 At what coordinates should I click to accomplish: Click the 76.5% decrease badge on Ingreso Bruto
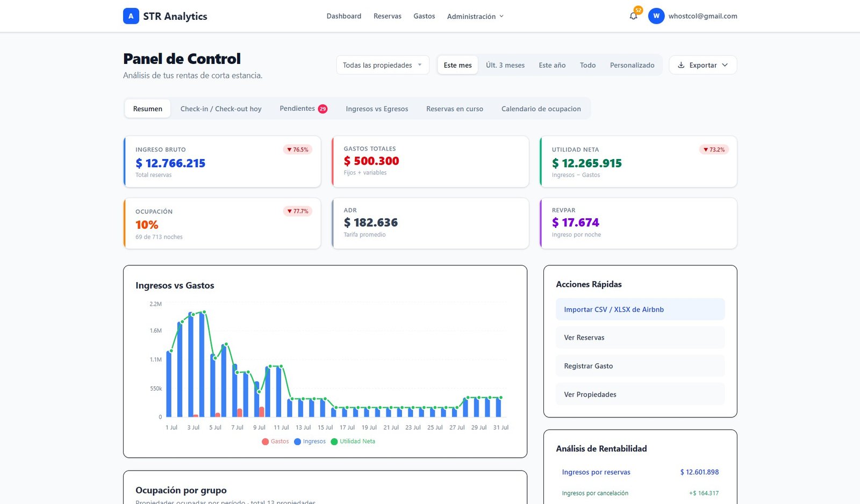tap(298, 149)
